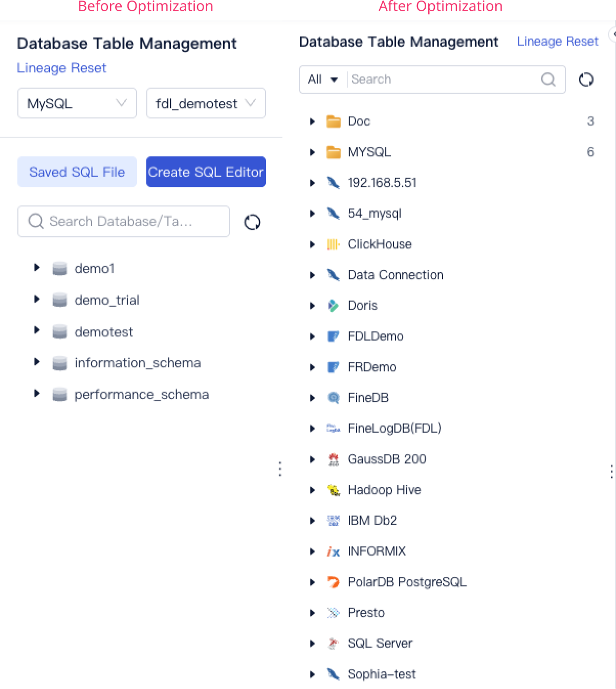Click the performance_schema database icon
The height and width of the screenshot is (689, 616).
click(x=60, y=395)
